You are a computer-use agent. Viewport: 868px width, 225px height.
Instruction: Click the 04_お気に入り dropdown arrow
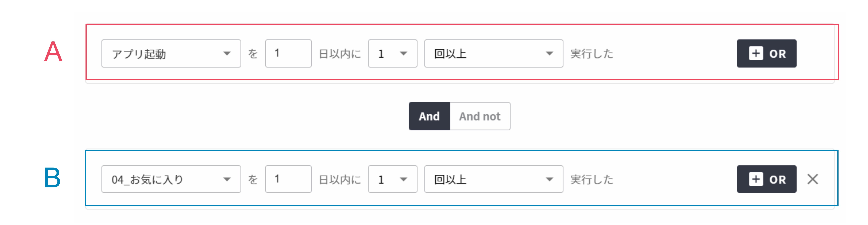click(227, 179)
